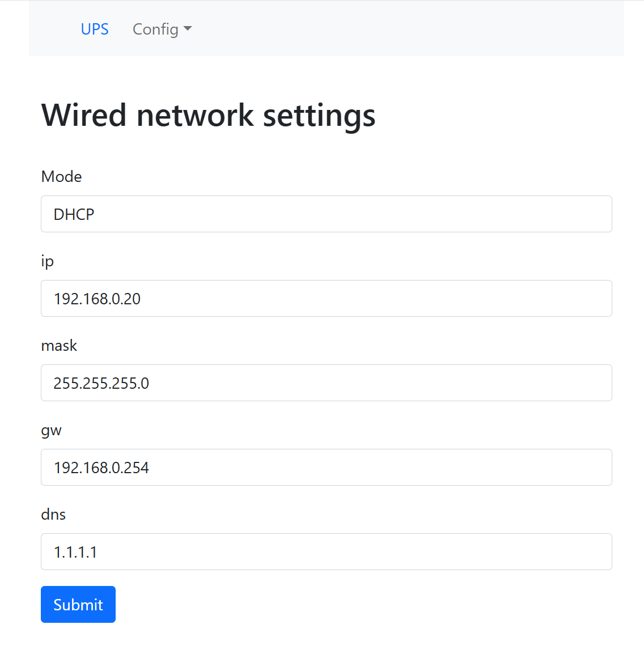This screenshot has height=650, width=644.
Task: Click the ip label text
Action: [x=48, y=261]
